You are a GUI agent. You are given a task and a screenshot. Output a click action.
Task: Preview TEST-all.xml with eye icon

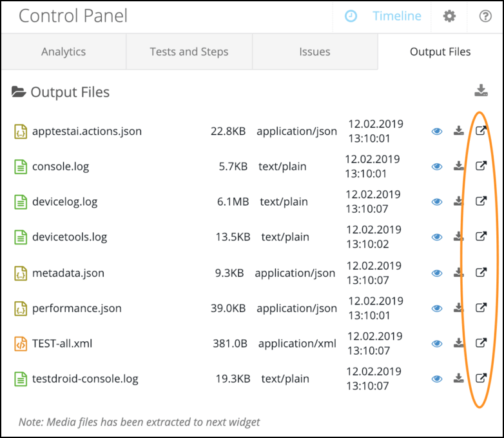coord(437,343)
